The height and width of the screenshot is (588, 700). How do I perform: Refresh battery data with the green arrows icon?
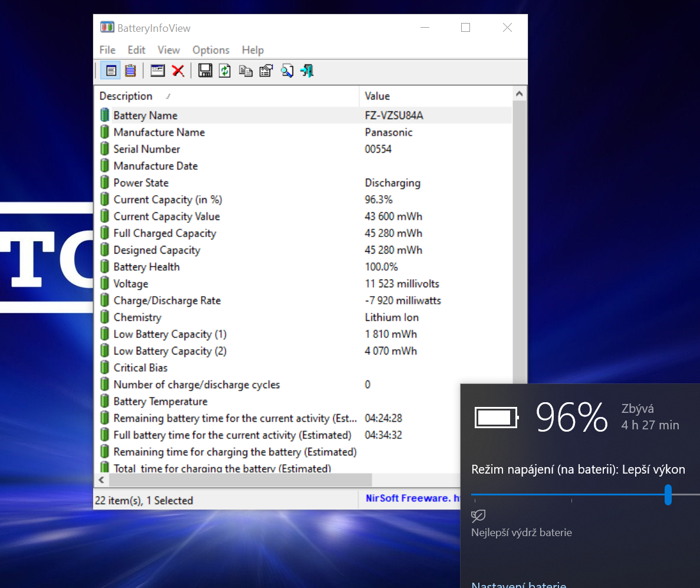(x=225, y=71)
